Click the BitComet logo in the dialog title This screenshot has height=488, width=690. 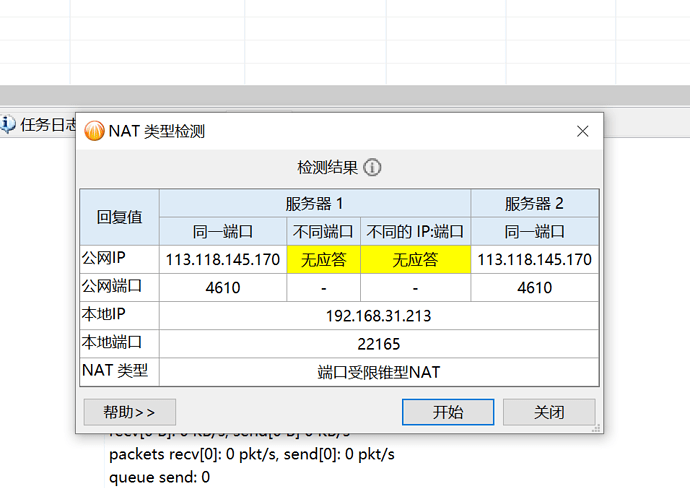(x=94, y=131)
